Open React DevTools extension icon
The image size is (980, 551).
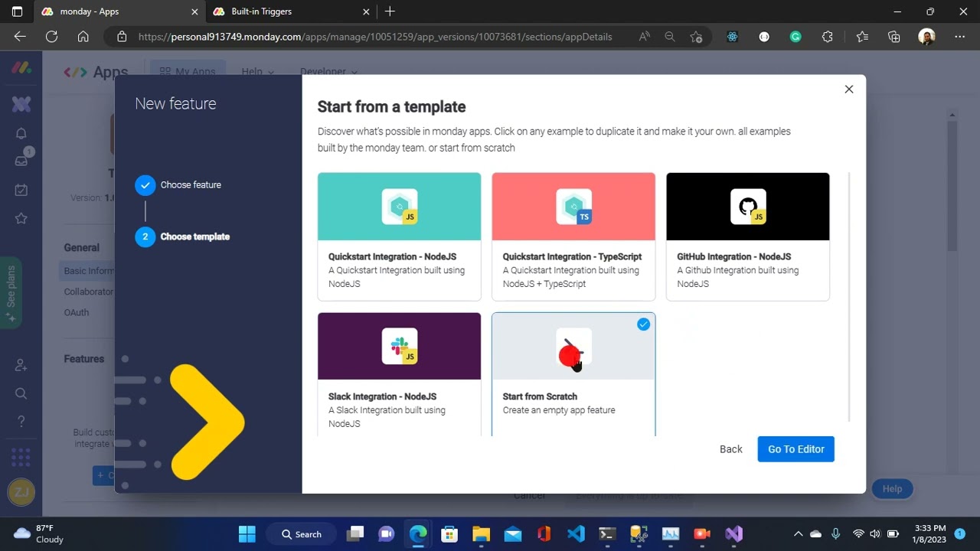[732, 37]
